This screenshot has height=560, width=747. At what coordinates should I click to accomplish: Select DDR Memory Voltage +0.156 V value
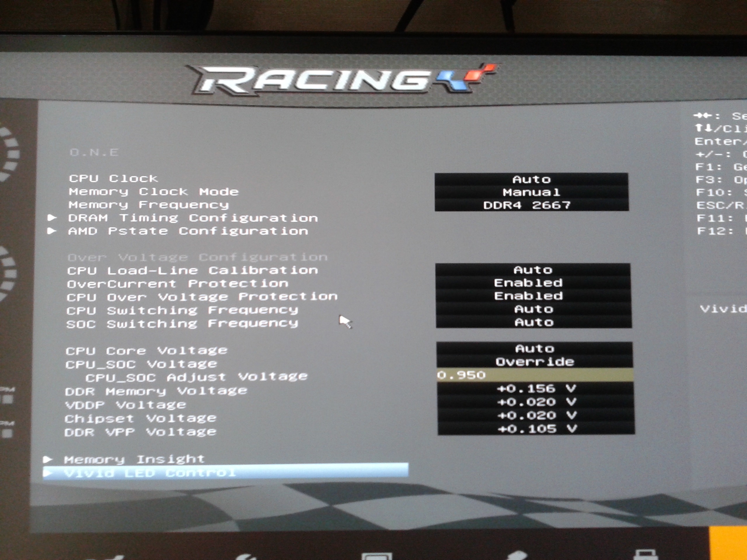pyautogui.click(x=536, y=388)
